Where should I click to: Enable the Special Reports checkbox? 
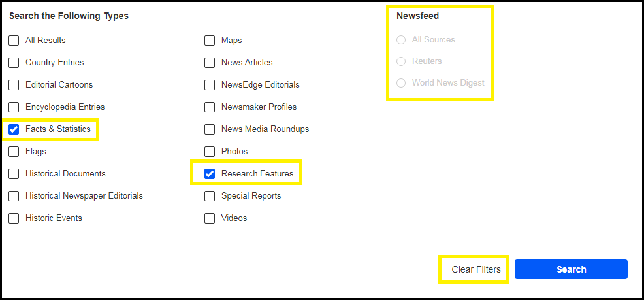pos(210,196)
